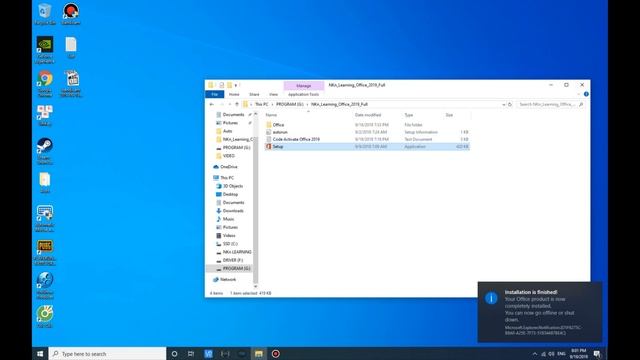Open Task View on taskbar
This screenshot has width=640, height=360.
[x=191, y=353]
